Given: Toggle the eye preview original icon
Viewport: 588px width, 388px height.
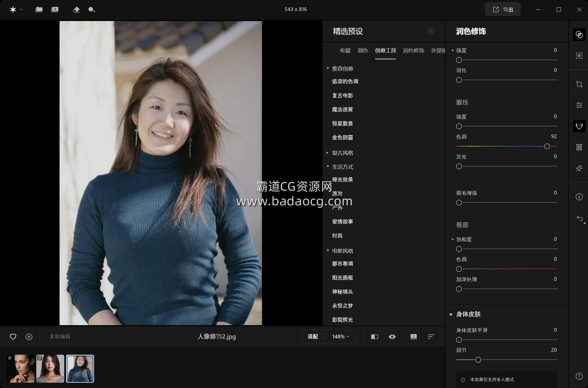Looking at the screenshot, I should [x=392, y=337].
